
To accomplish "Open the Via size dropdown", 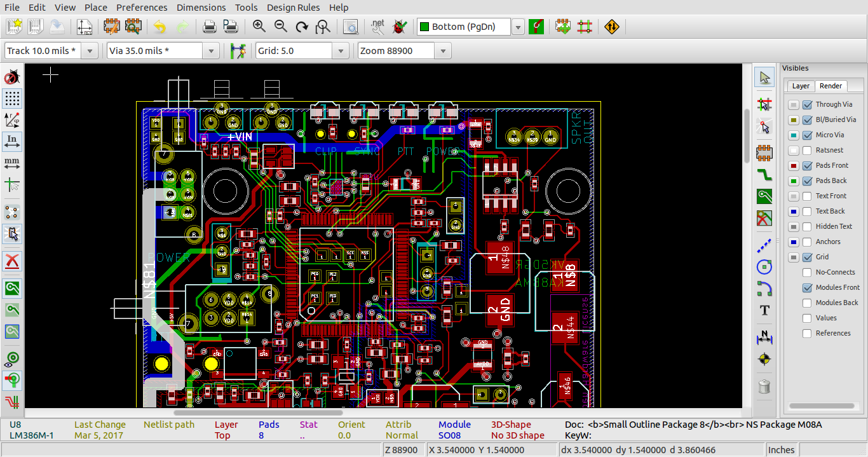I will pyautogui.click(x=210, y=50).
